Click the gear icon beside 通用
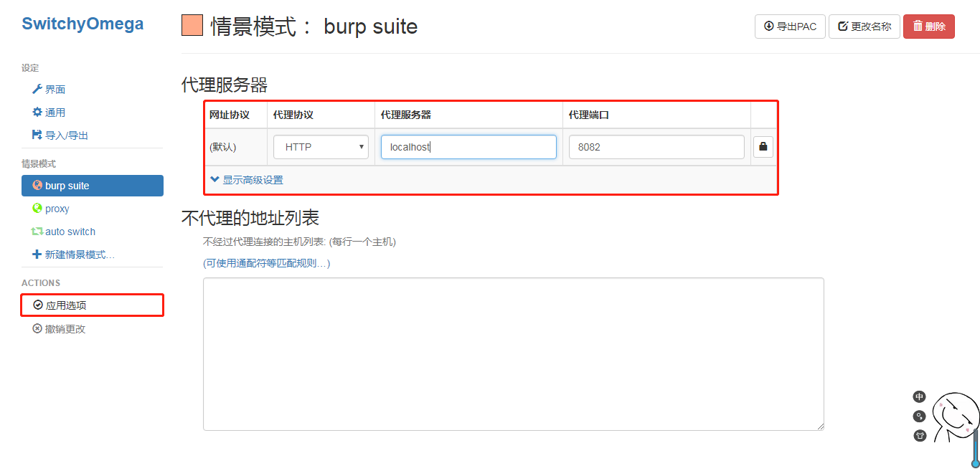The height and width of the screenshot is (471, 980). pos(37,112)
